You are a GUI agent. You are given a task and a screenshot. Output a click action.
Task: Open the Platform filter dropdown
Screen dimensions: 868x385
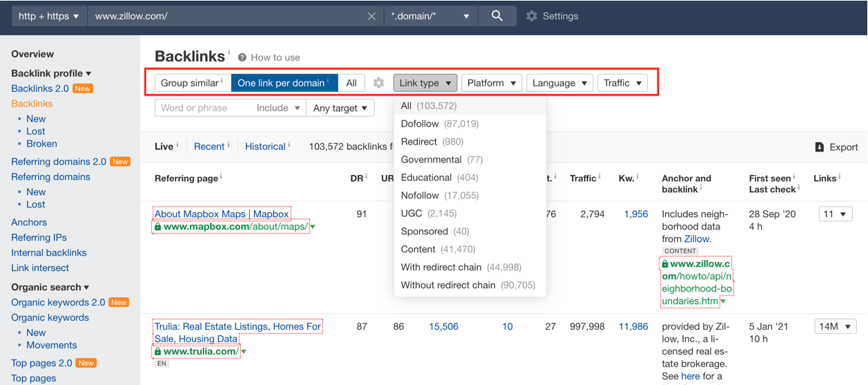[492, 83]
